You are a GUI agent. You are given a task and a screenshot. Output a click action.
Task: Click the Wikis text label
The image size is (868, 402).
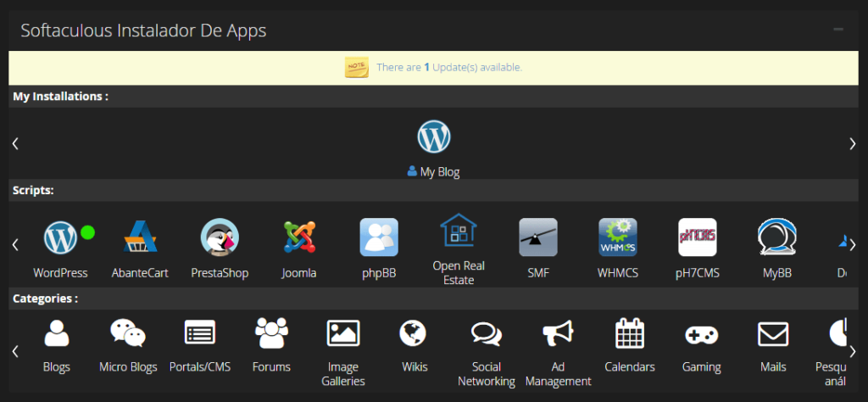[415, 367]
